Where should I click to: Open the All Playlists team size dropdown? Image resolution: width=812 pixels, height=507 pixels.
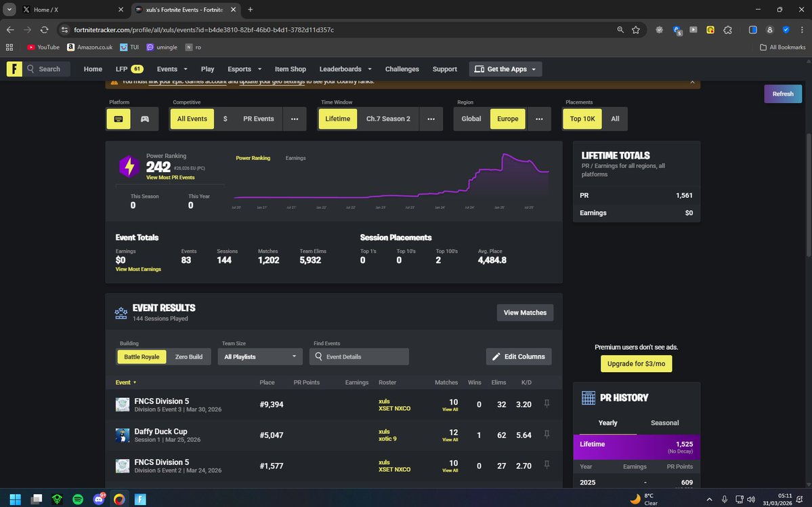(x=260, y=357)
